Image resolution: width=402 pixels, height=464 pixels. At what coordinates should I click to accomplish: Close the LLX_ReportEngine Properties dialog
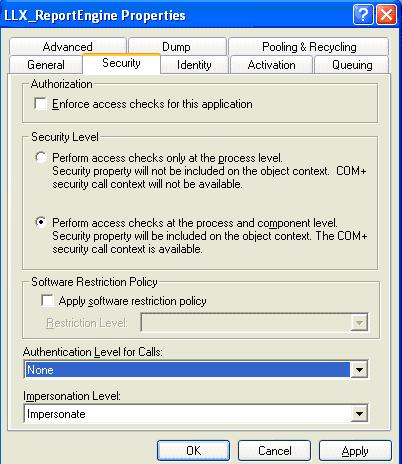[x=386, y=15]
